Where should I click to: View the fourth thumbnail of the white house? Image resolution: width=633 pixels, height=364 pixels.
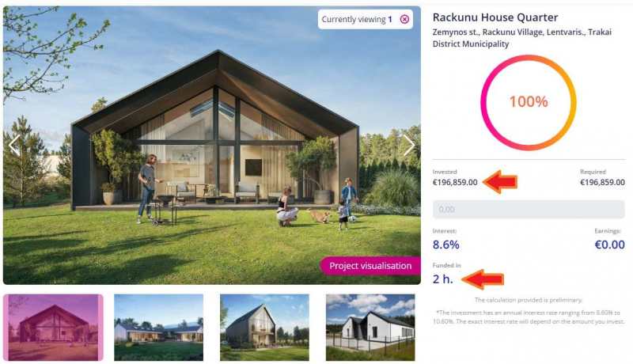[x=370, y=328]
